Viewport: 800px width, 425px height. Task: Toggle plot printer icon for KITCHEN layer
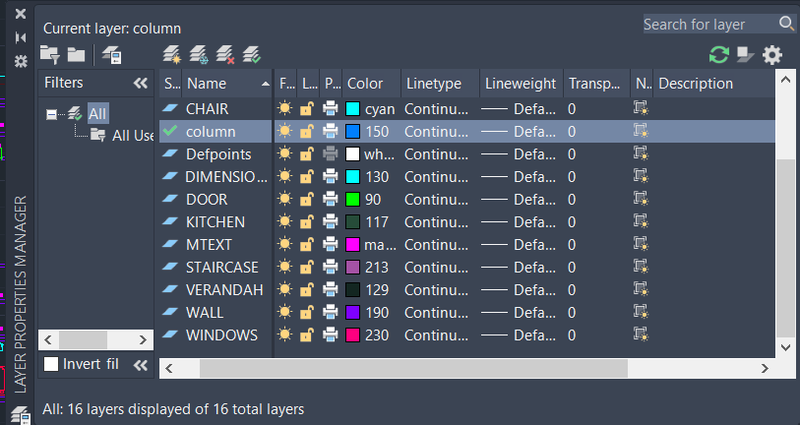point(330,222)
